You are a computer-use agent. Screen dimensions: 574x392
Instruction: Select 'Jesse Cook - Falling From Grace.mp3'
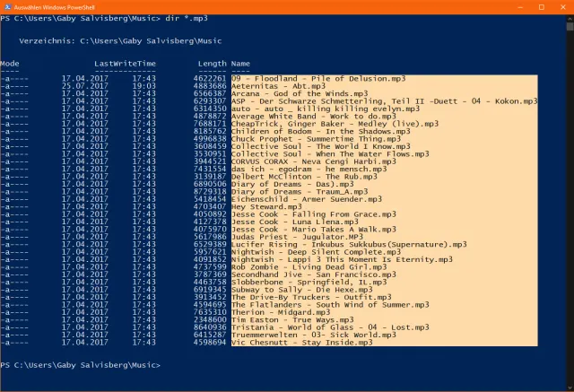pos(314,214)
